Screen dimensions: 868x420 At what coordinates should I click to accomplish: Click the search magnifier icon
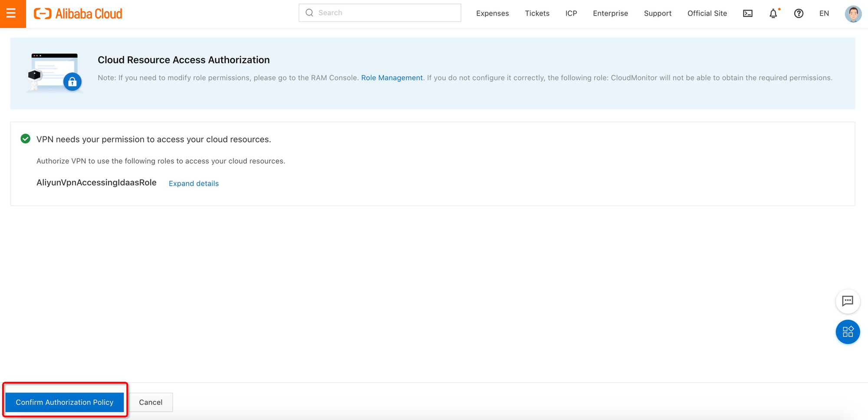[309, 13]
